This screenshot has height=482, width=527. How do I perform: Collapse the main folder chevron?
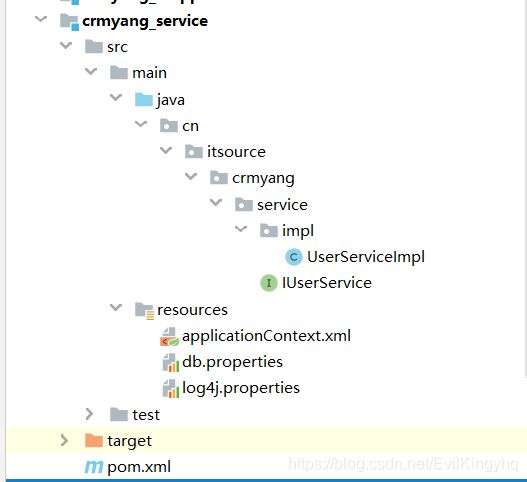[91, 71]
